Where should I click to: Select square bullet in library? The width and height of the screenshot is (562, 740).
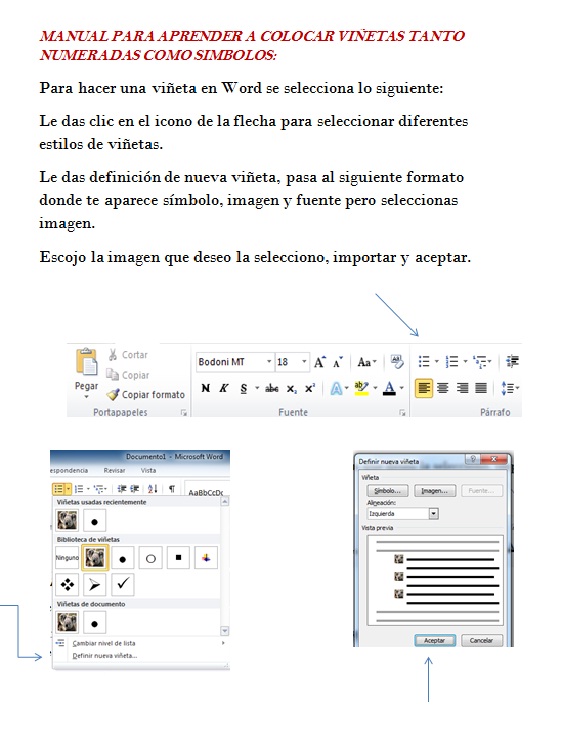(178, 558)
